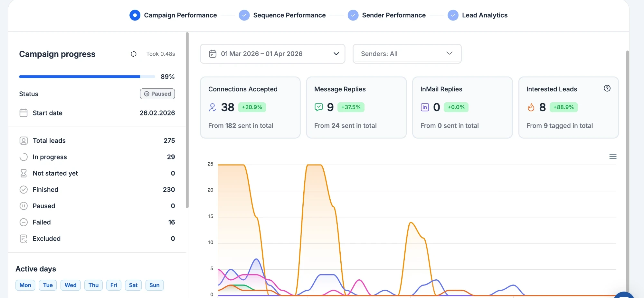This screenshot has width=644, height=298.
Task: Click the +37.5% badge
Action: (x=351, y=107)
